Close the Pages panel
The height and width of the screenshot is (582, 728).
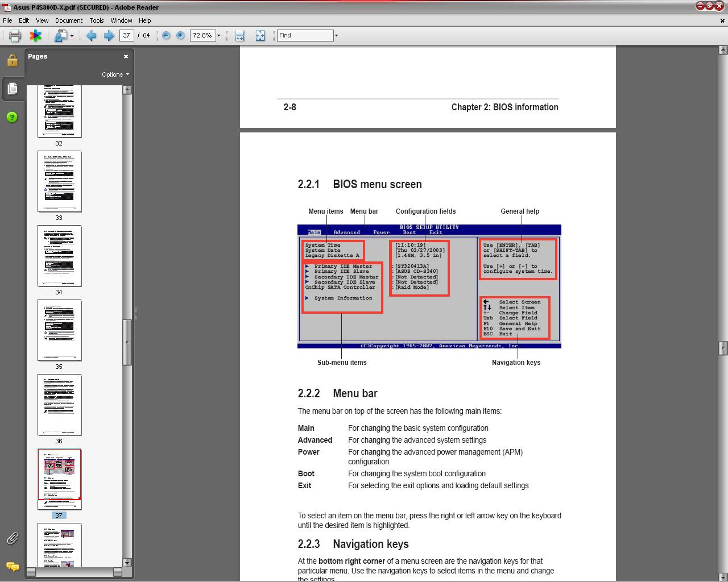126,56
